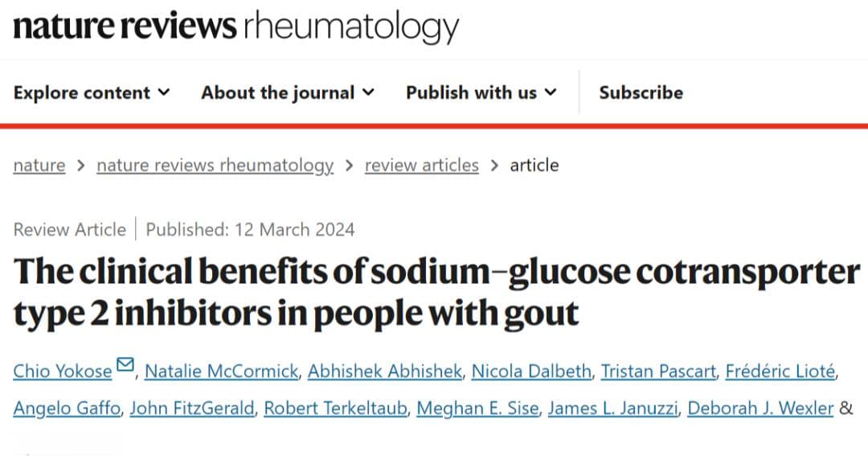
Task: Navigate to review articles breadcrumb
Action: [422, 165]
